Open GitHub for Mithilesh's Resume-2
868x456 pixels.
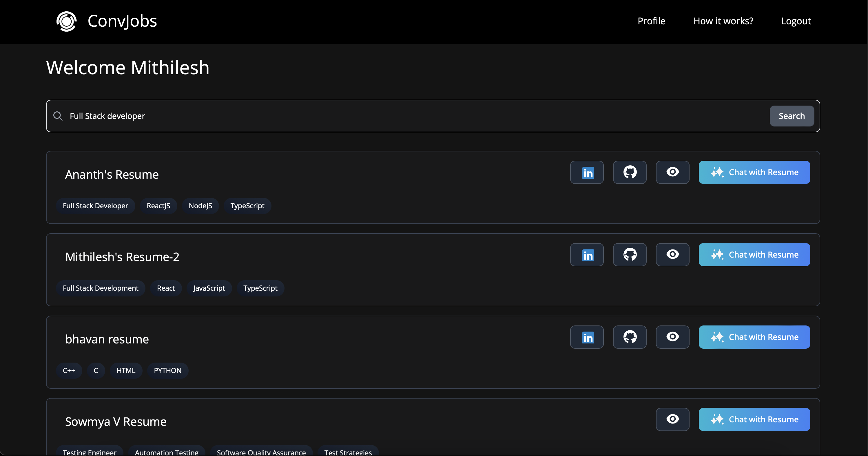click(x=630, y=255)
